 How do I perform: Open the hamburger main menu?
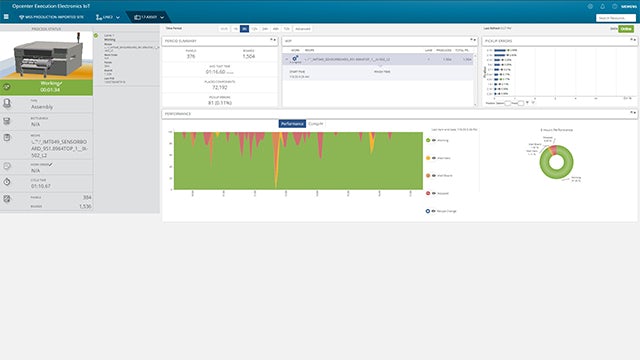point(6,17)
